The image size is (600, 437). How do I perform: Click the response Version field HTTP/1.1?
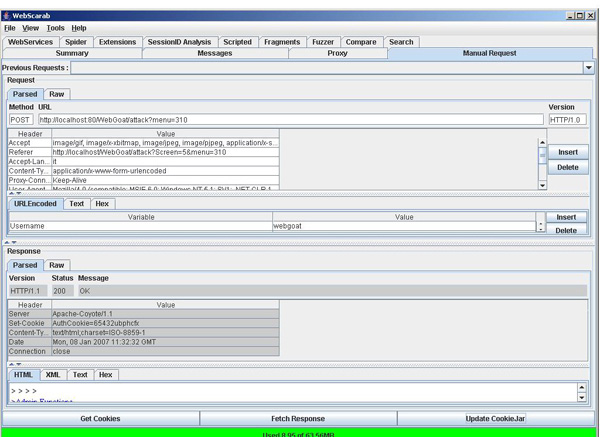pyautogui.click(x=28, y=291)
